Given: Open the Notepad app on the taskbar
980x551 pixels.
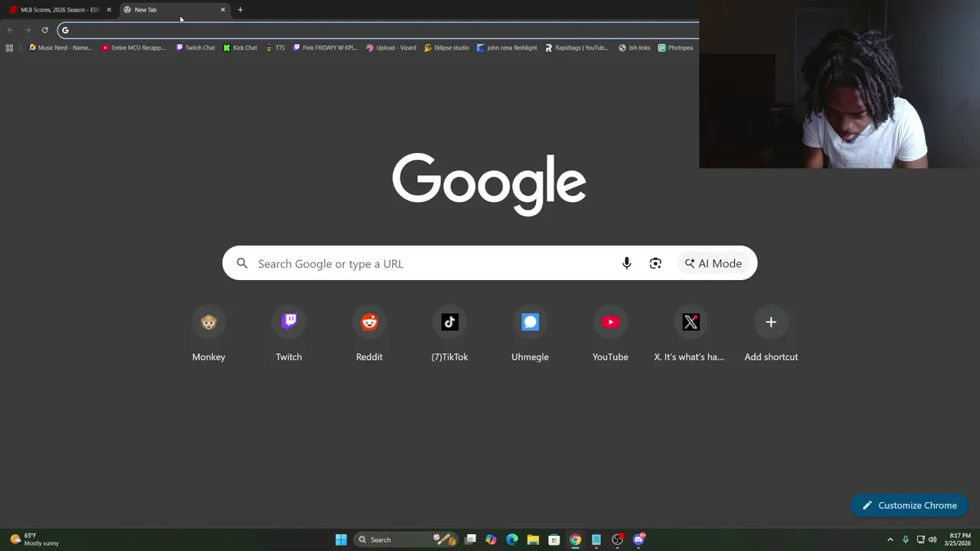Looking at the screenshot, I should click(596, 540).
